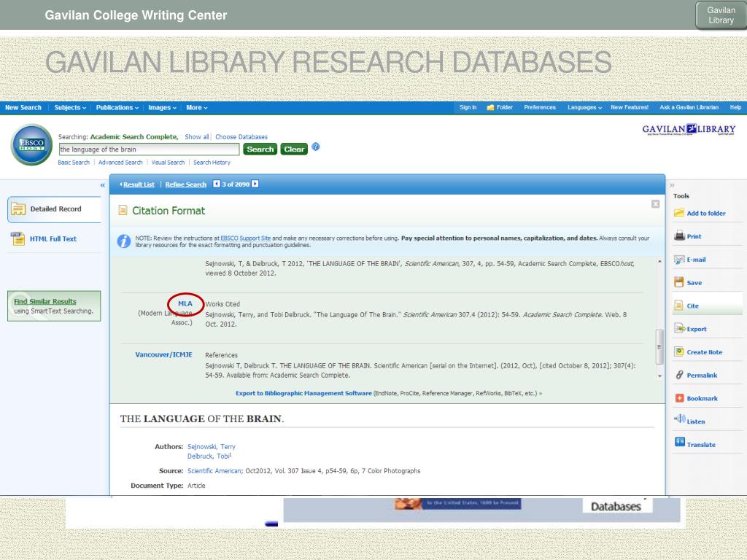Screen dimensions: 747x560
Task: Click Show all databases link
Action: (x=197, y=136)
